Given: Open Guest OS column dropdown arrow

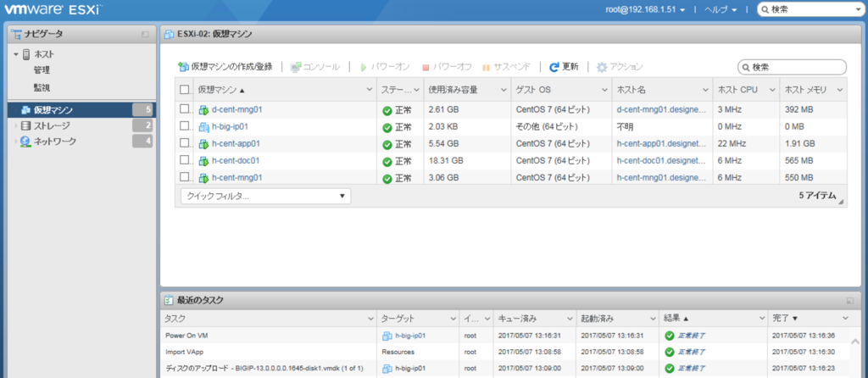Looking at the screenshot, I should point(604,90).
